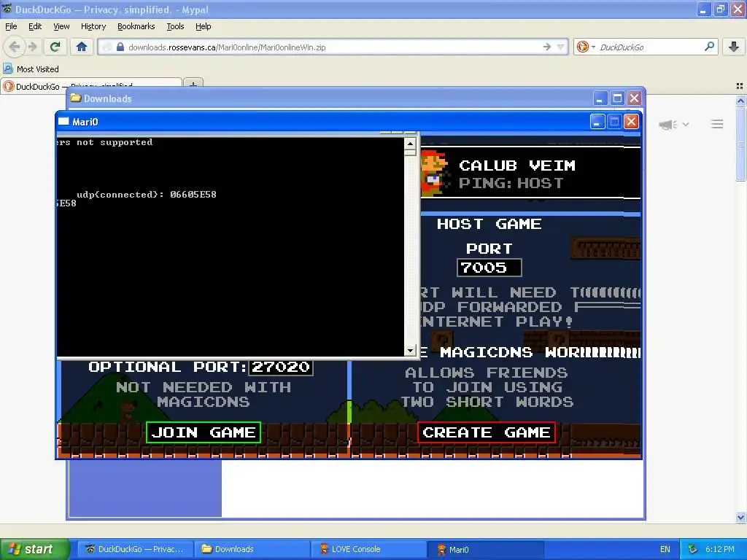747x560 pixels.
Task: Click the padlock icon in the address bar
Action: [x=120, y=47]
